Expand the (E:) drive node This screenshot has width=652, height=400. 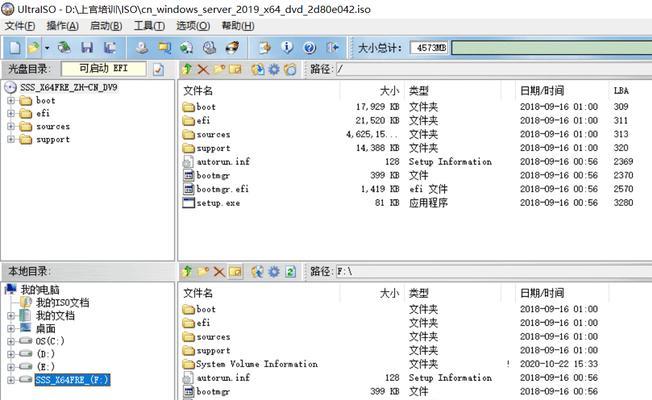click(x=11, y=367)
